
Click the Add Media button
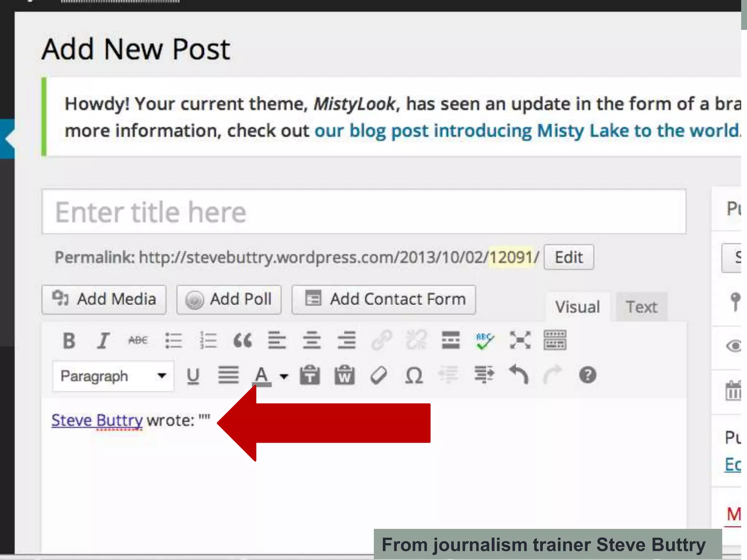(x=104, y=300)
